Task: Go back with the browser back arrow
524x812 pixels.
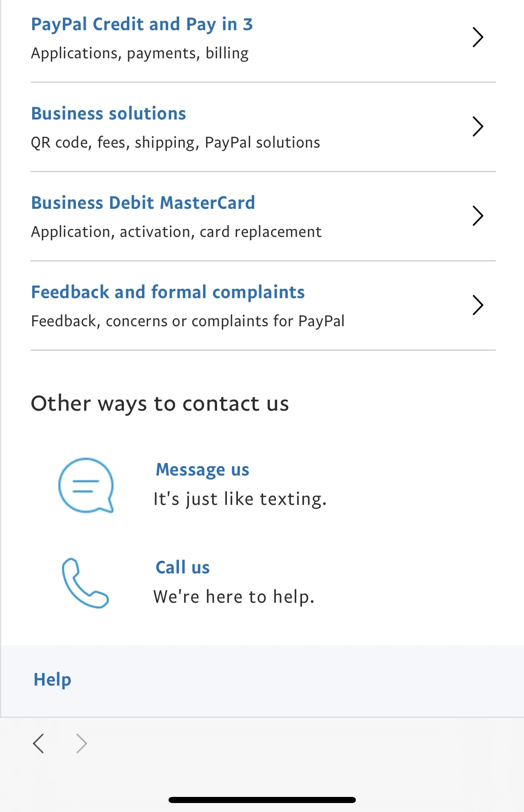Action: point(38,743)
